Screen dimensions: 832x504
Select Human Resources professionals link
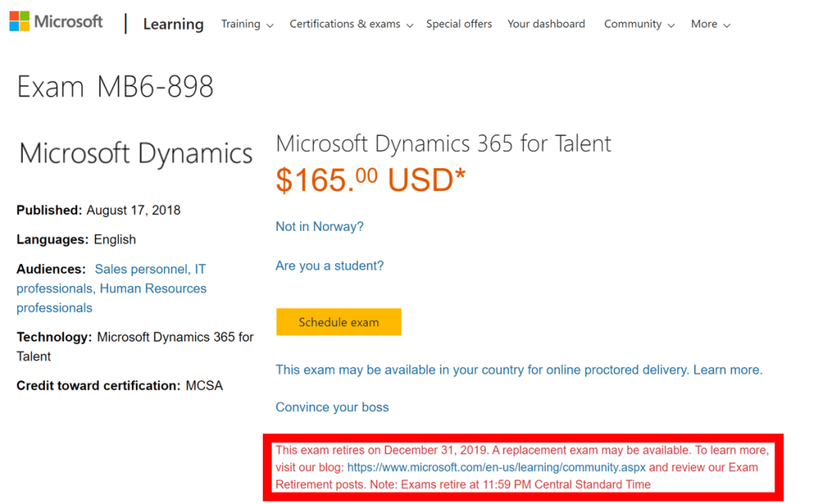pyautogui.click(x=153, y=289)
